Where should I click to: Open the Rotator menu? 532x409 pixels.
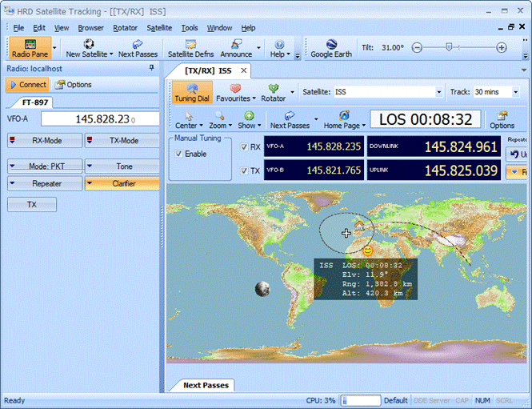pyautogui.click(x=125, y=28)
